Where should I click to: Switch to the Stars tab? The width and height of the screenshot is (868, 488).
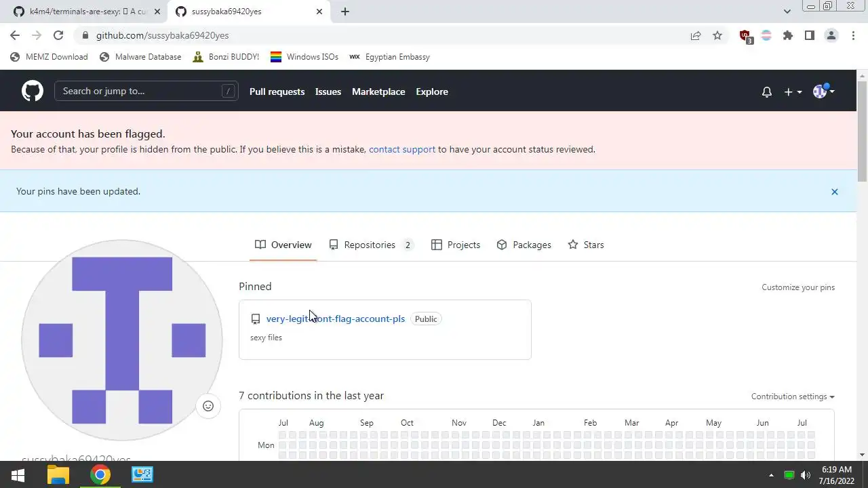coord(586,245)
